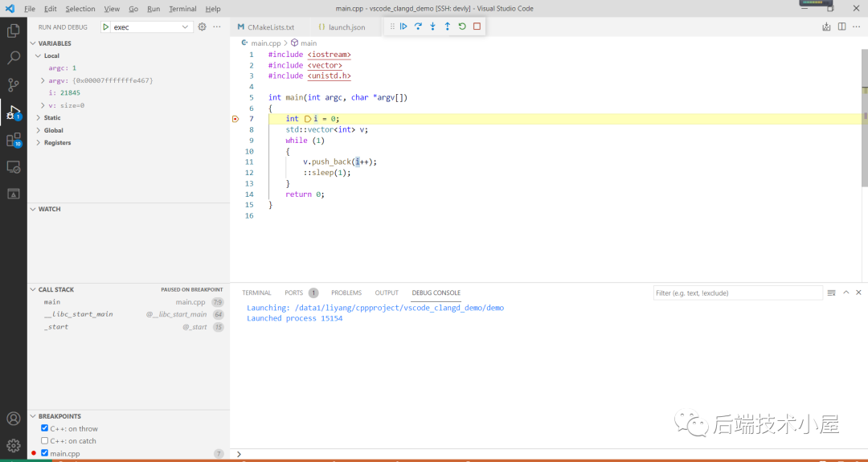Select the main frame in call stack
868x462 pixels.
(x=129, y=302)
